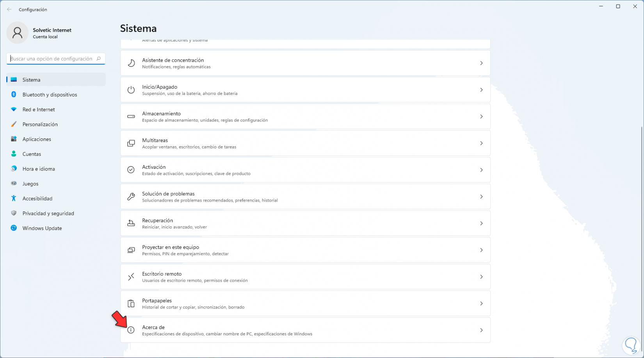The width and height of the screenshot is (644, 358).
Task: Open Personalización in the sidebar
Action: point(40,124)
